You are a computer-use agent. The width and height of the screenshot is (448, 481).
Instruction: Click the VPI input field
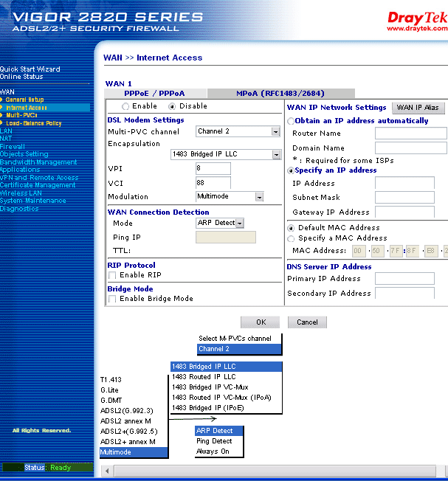point(213,168)
